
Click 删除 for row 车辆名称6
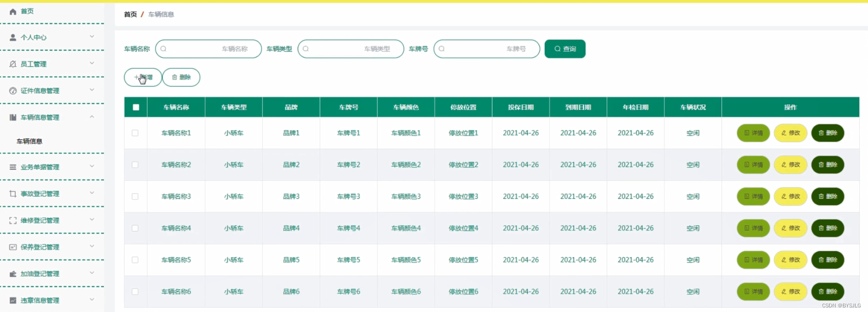(828, 292)
